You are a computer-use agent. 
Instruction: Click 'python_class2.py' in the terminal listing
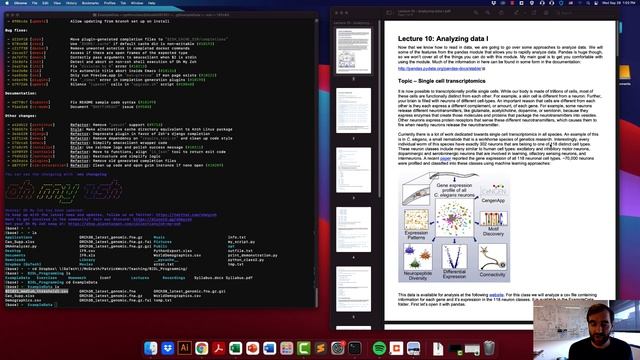coord(246,260)
